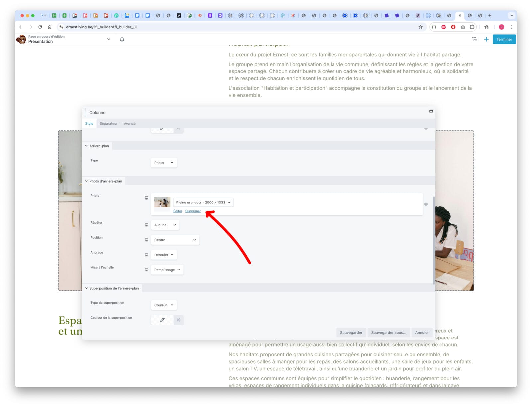Bookmark this page with the star icon

[420, 27]
